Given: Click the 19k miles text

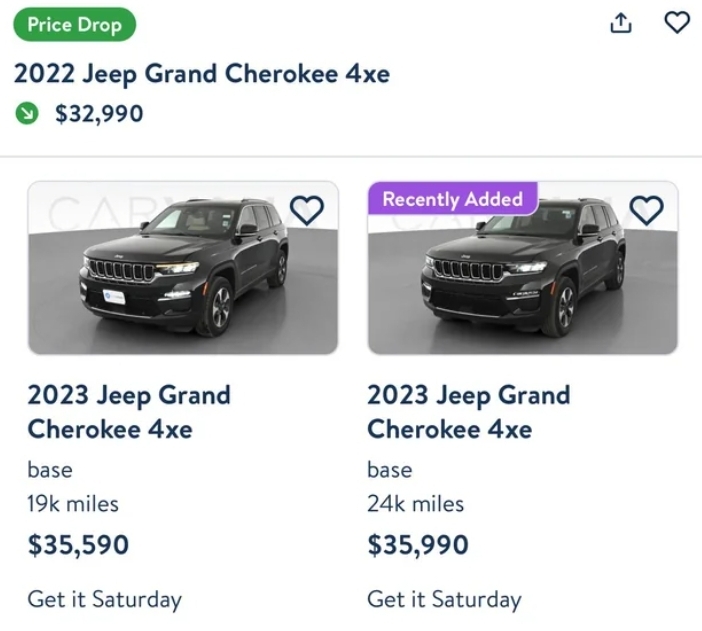Looking at the screenshot, I should coord(73,503).
